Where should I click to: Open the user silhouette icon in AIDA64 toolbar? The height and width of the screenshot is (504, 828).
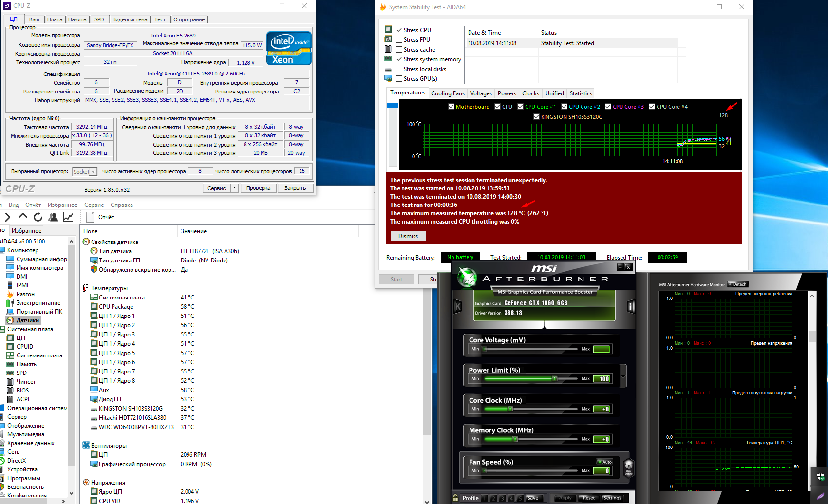tap(53, 217)
